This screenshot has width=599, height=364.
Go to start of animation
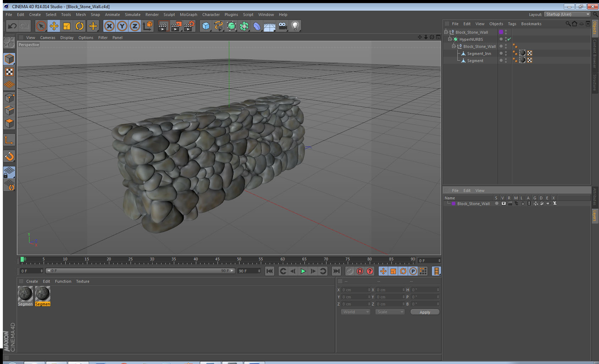(270, 271)
